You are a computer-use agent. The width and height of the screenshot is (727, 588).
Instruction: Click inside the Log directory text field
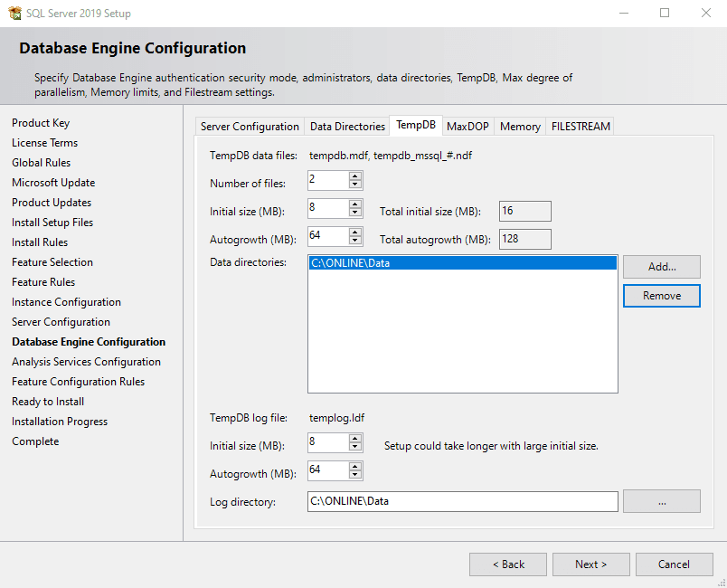click(x=462, y=501)
